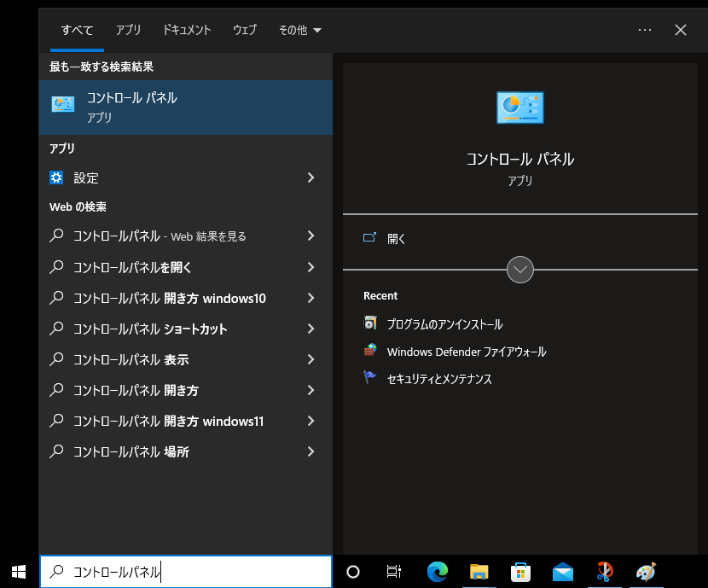
Task: Launch Microsoft Edge from the taskbar
Action: coord(437,573)
